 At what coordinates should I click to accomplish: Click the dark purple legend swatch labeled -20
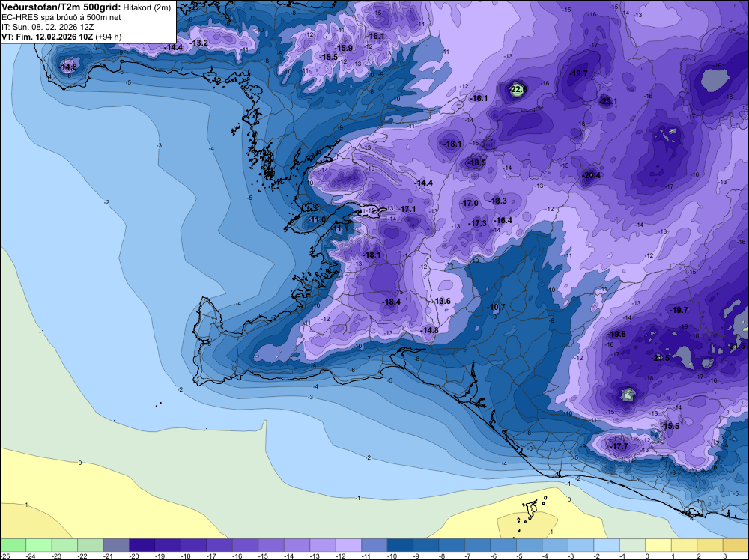pyautogui.click(x=142, y=545)
